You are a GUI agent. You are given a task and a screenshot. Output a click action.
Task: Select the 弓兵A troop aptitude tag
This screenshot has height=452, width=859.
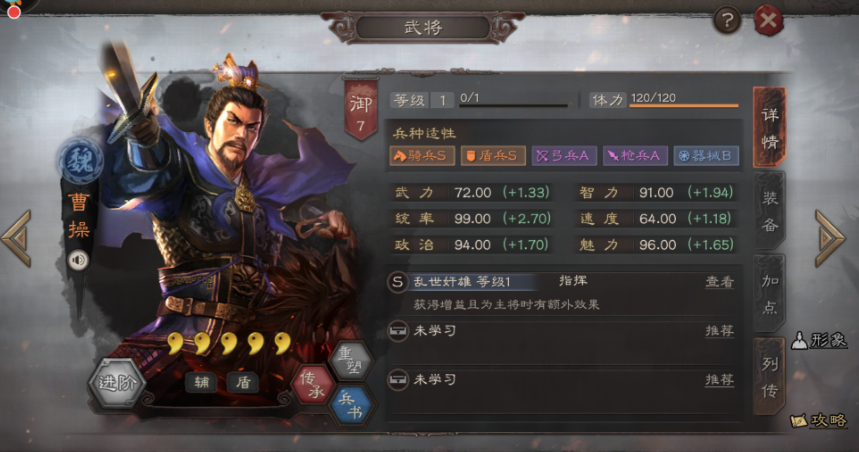564,156
